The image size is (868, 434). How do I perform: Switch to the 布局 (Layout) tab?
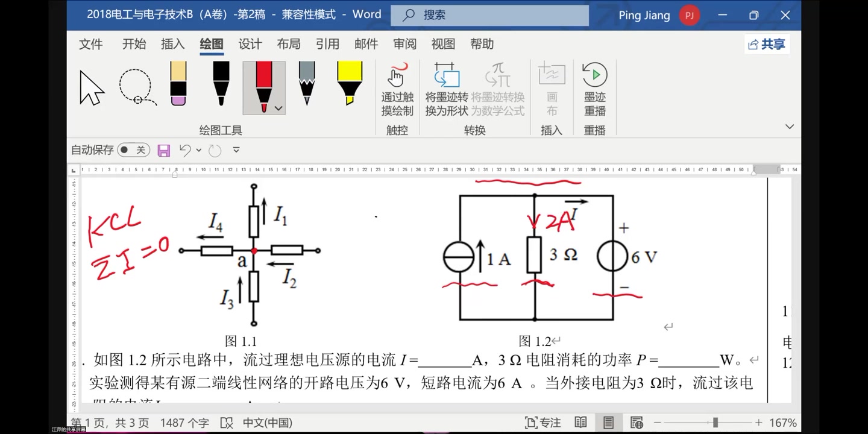(x=289, y=44)
